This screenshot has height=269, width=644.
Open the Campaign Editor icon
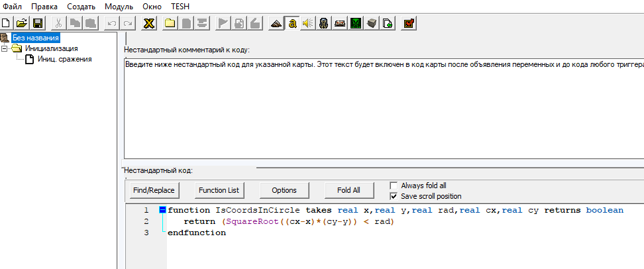(x=340, y=23)
